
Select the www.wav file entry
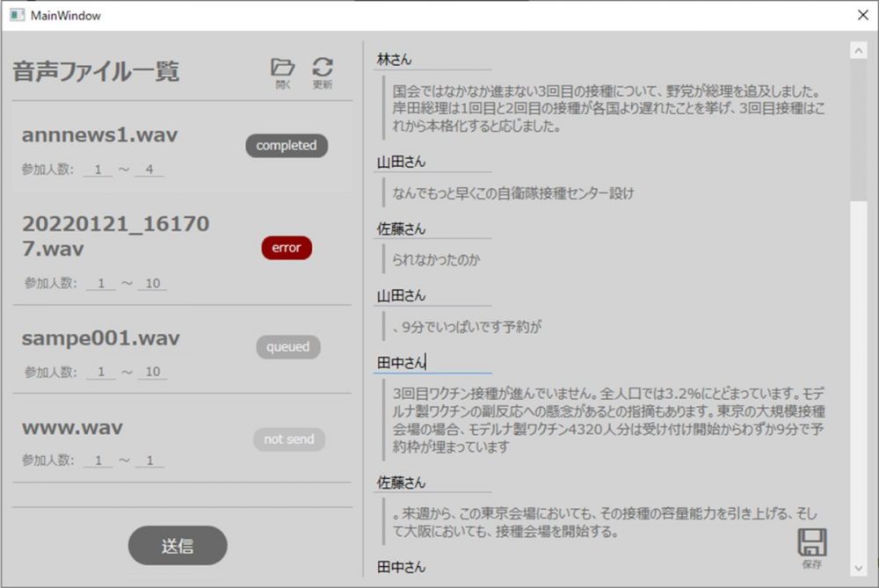tap(182, 439)
